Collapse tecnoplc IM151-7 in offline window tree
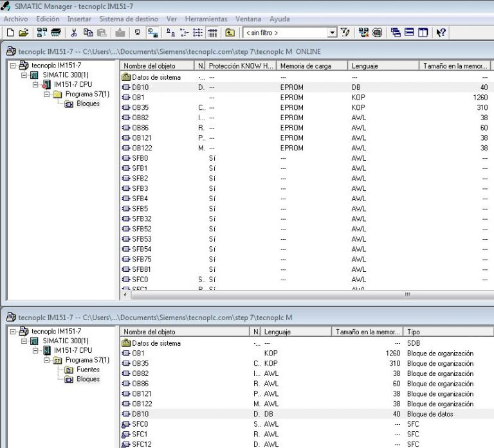 click(13, 332)
